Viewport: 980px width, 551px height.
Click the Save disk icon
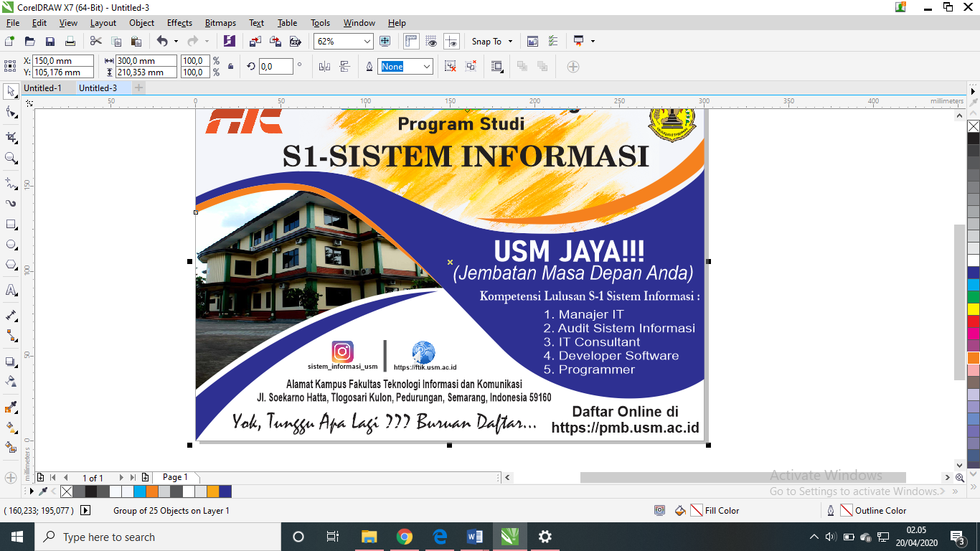point(50,42)
